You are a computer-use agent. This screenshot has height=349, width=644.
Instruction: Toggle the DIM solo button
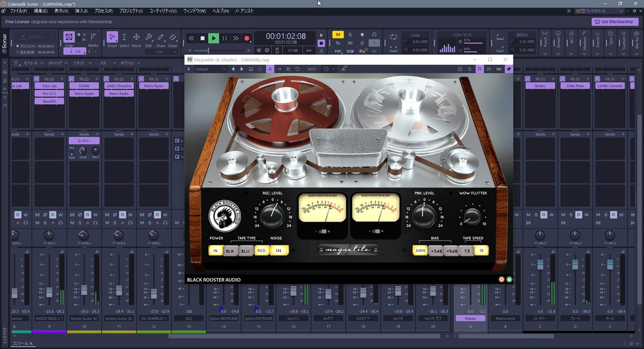pyautogui.click(x=350, y=51)
